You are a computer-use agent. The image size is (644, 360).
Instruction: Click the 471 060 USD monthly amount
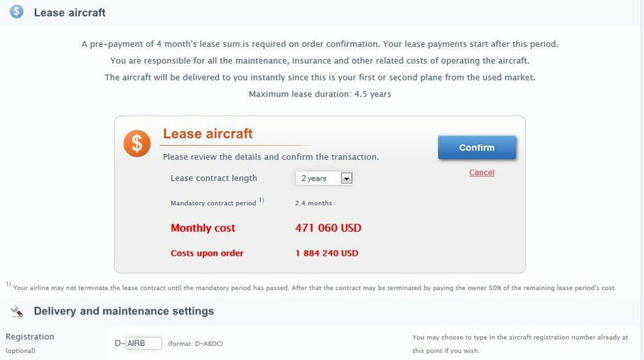point(328,228)
